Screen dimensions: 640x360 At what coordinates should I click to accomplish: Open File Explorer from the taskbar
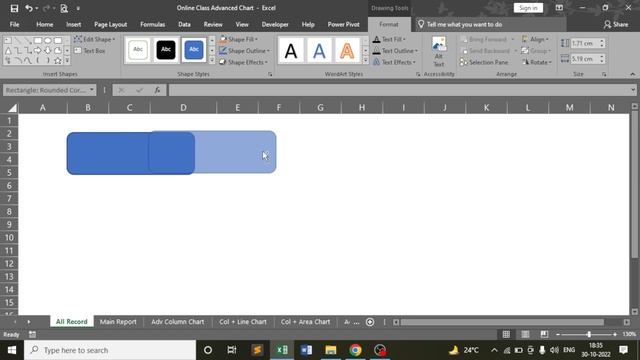[331, 350]
